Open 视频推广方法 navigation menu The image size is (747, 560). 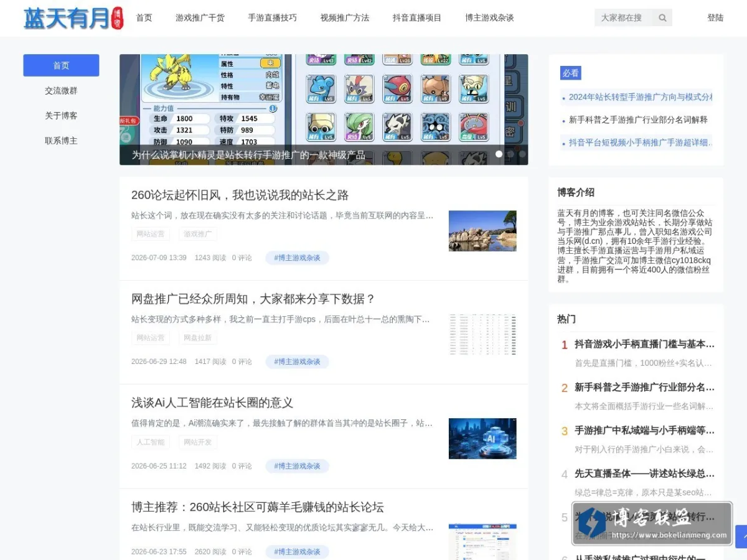[344, 18]
